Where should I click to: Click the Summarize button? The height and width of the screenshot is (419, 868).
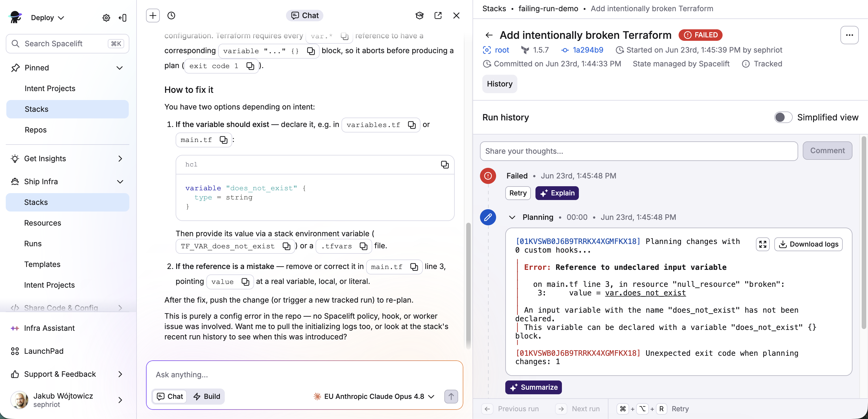click(533, 387)
